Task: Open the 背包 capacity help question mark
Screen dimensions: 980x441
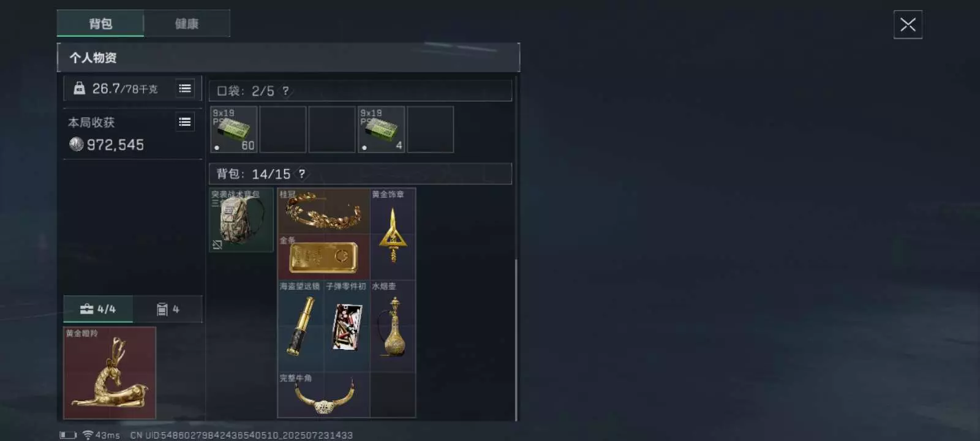Action: 302,174
